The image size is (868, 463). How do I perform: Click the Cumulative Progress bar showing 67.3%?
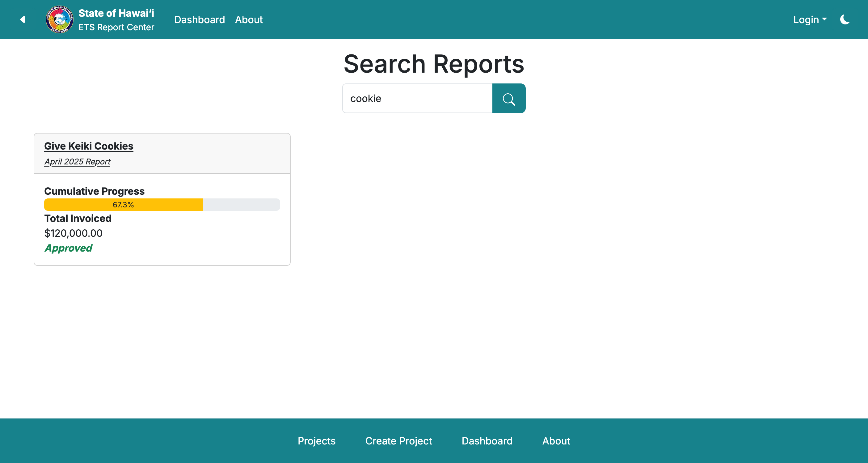pos(162,205)
